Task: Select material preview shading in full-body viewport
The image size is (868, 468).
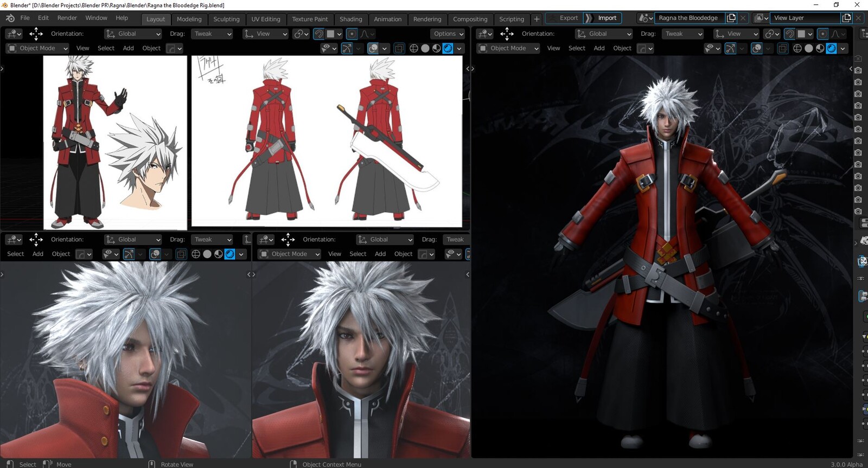Action: (820, 48)
